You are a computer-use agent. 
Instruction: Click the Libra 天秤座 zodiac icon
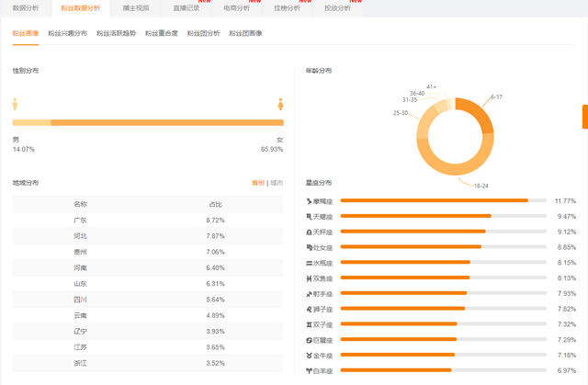point(309,232)
